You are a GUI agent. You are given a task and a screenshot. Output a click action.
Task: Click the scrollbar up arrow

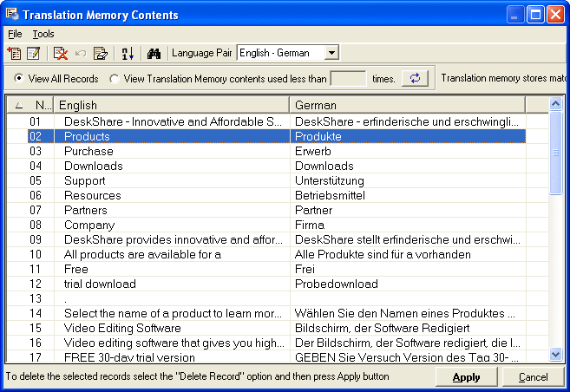tap(555, 104)
